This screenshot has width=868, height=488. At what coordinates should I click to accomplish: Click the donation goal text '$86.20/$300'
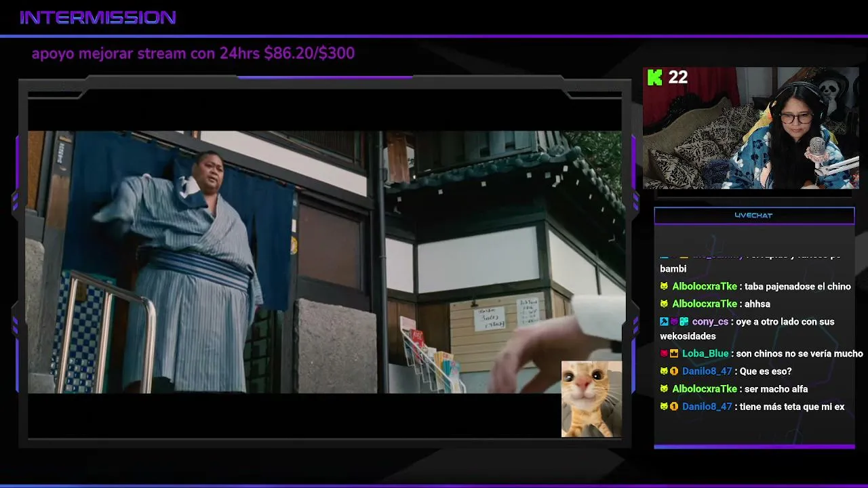(309, 54)
